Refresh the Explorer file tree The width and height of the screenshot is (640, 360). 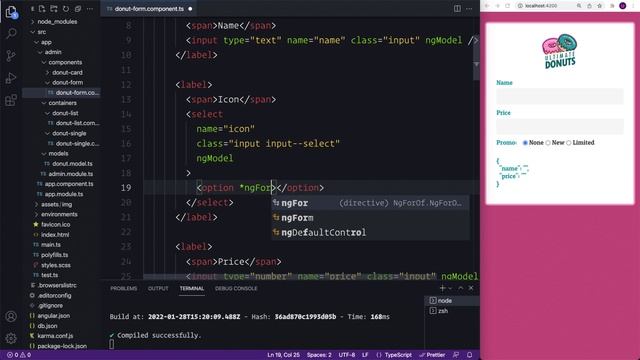[x=66, y=9]
